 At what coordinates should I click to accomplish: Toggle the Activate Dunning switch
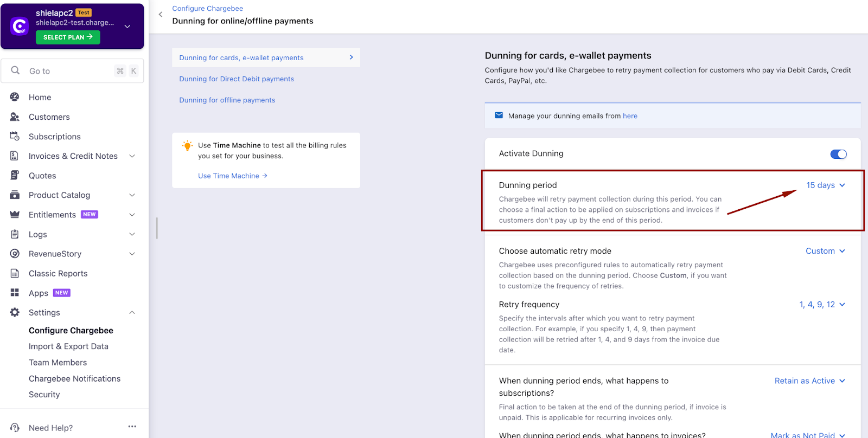(x=838, y=154)
